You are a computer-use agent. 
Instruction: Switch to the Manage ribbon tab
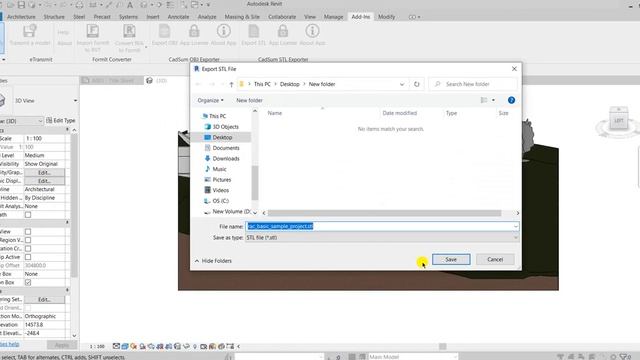[333, 17]
